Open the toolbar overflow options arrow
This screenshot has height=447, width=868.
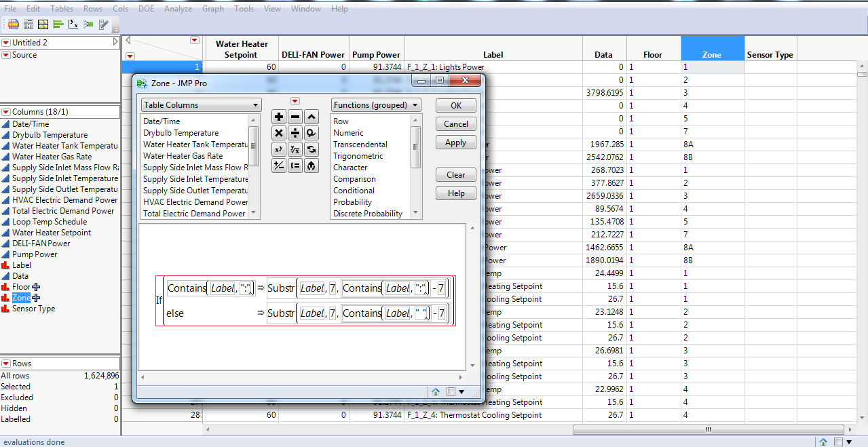(116, 29)
